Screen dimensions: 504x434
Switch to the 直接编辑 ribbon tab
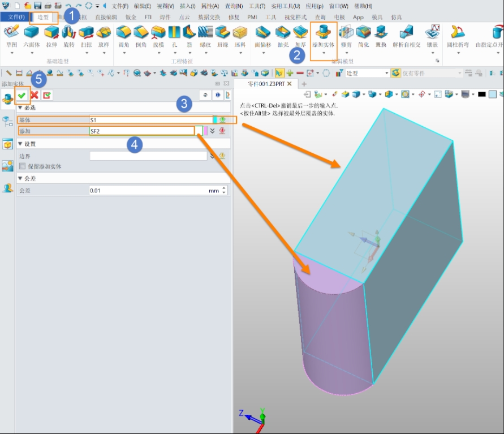106,17
